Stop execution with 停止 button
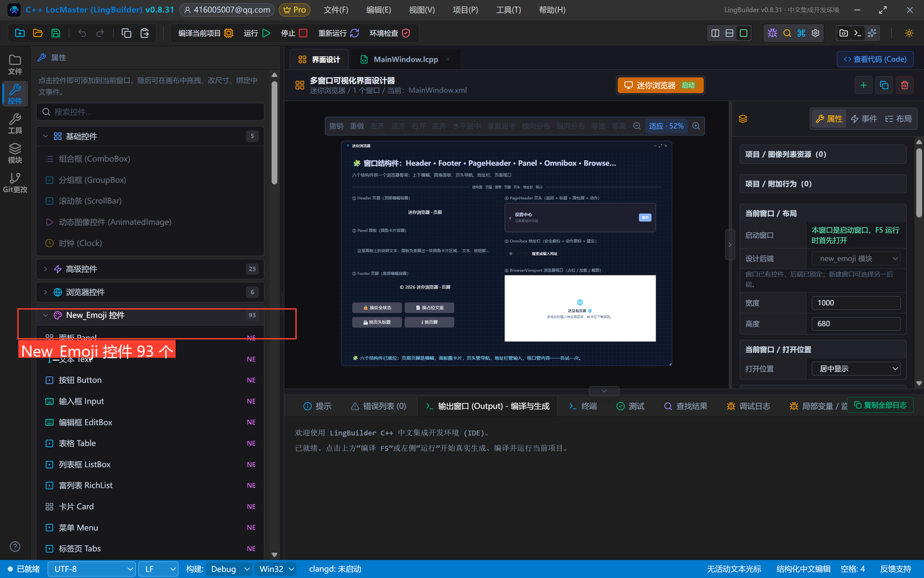924x578 pixels. 294,33
